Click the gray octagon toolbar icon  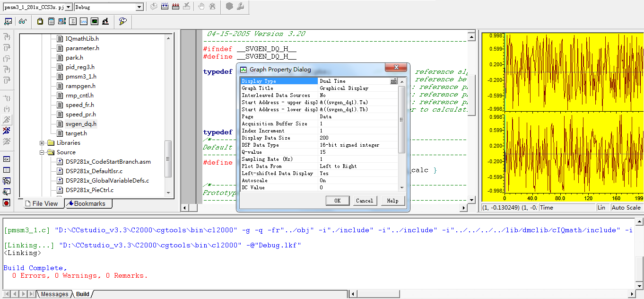(229, 7)
